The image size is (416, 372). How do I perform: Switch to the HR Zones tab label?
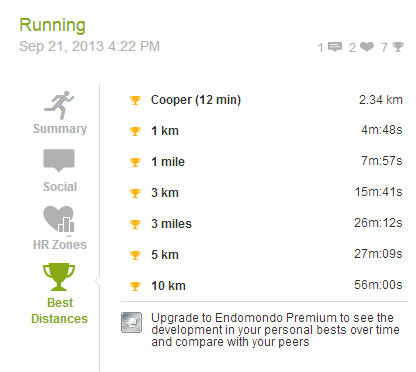coord(60,245)
